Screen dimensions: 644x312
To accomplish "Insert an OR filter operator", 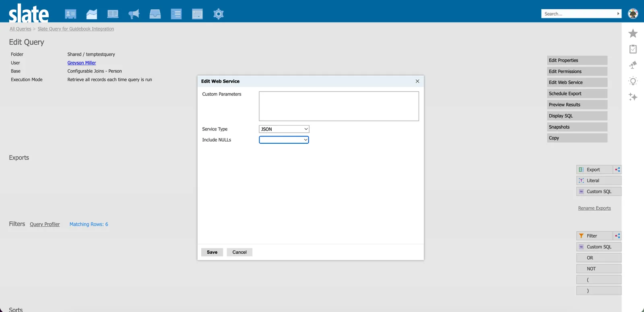I will click(x=599, y=258).
